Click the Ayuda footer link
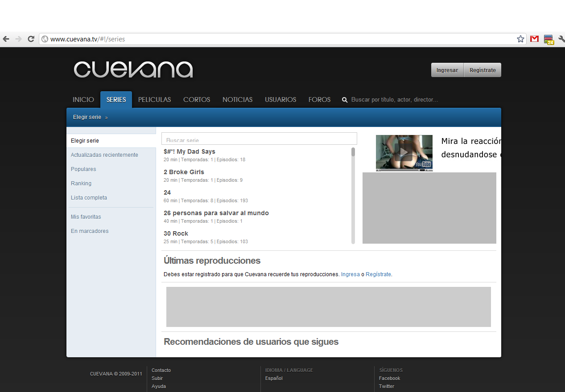 (159, 386)
